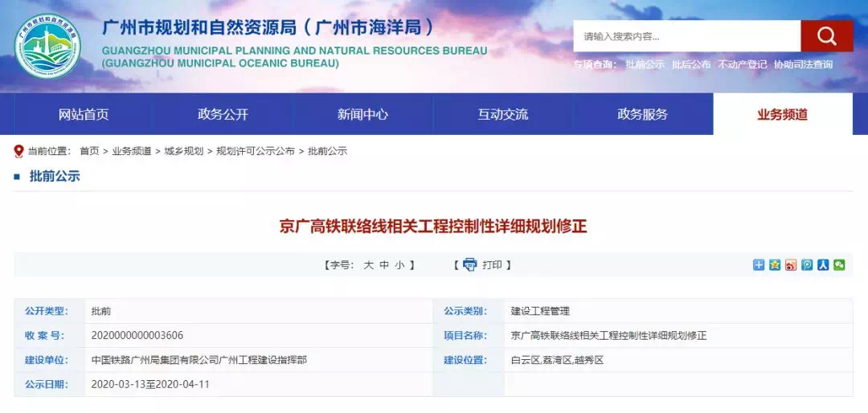Open the blue plus more-share icon
Screen dimensions: 868x413
tap(759, 264)
